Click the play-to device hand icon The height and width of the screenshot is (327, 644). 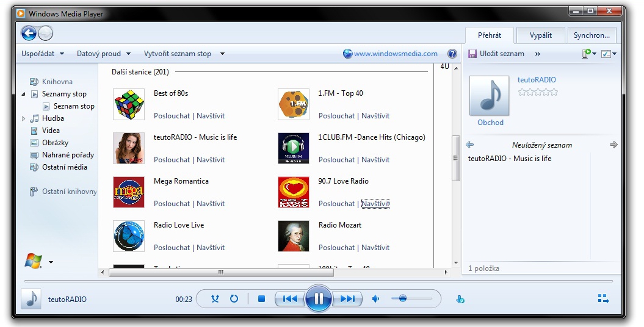point(460,300)
